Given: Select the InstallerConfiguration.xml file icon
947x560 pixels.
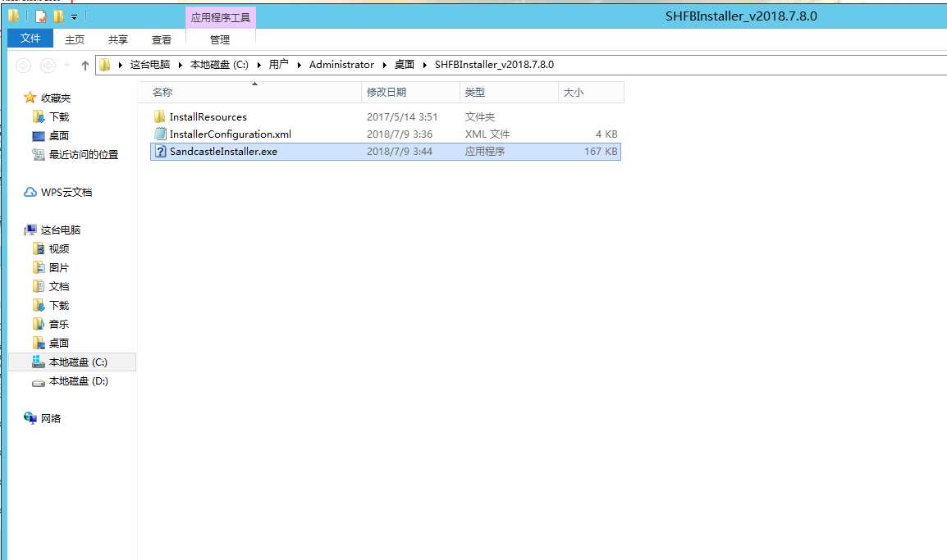Looking at the screenshot, I should [160, 134].
